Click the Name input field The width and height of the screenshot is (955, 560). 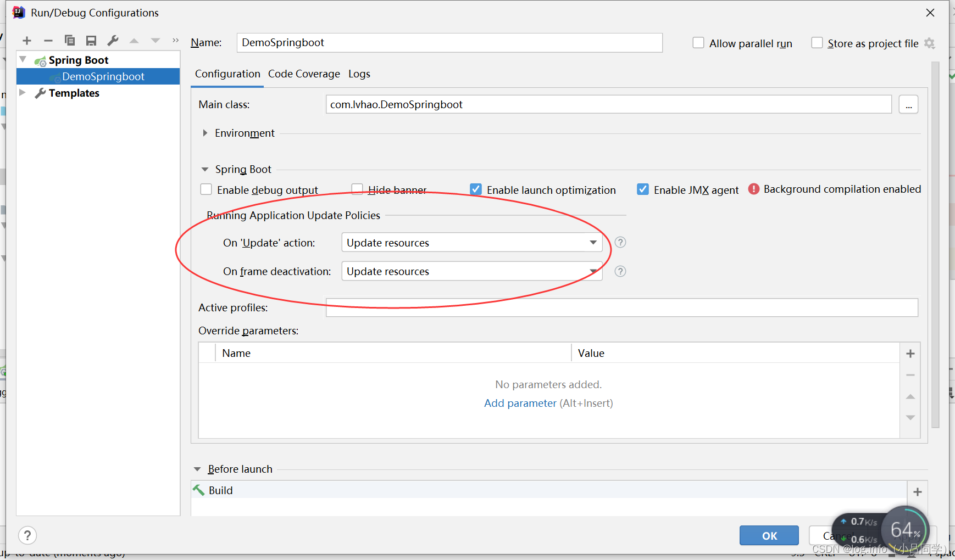click(x=449, y=43)
